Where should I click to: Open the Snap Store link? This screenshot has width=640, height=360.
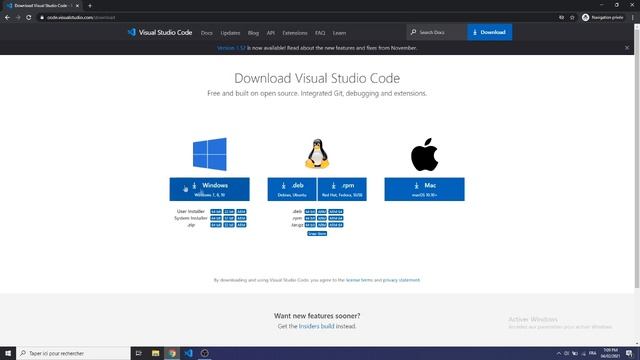pos(317,233)
